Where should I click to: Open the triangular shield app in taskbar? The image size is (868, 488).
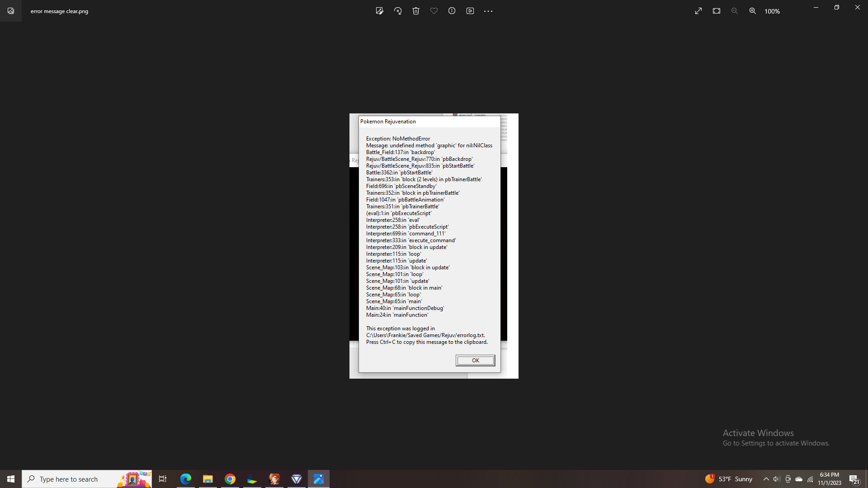[x=297, y=479]
